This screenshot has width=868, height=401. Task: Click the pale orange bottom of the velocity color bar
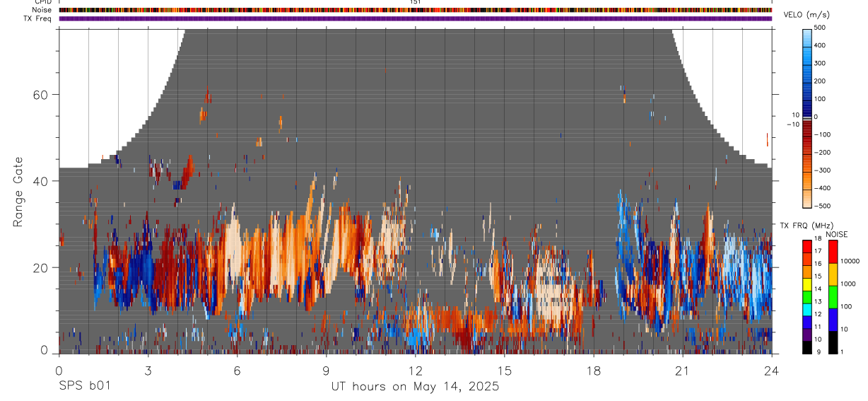pos(807,200)
